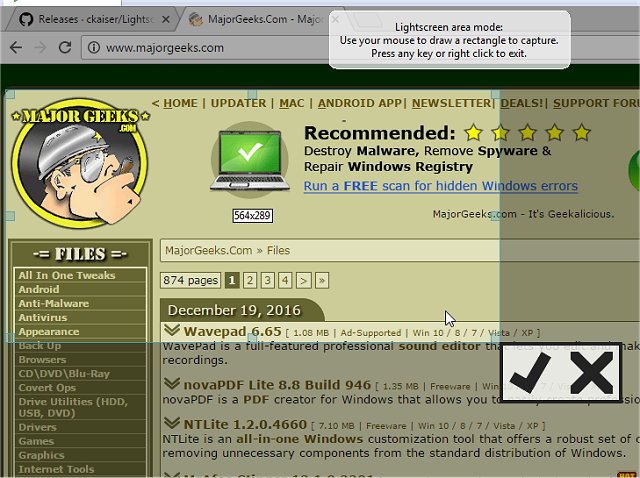The height and width of the screenshot is (478, 640).
Task: Click MajorGeeks.Com breadcrumb link
Action: pos(209,250)
